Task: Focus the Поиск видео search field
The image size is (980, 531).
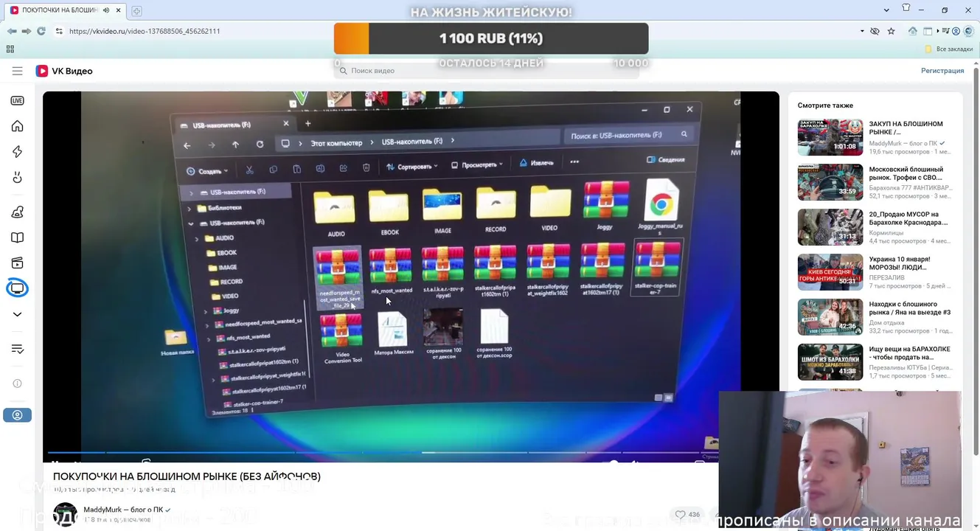Action: [x=487, y=71]
